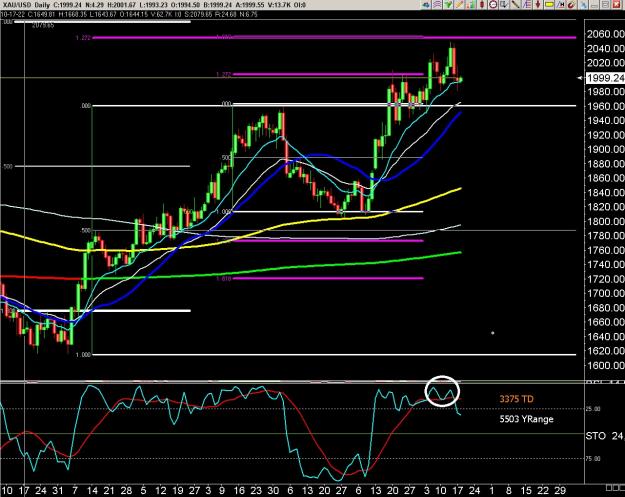Image resolution: width=625 pixels, height=497 pixels.
Task: Click the text measure toolbar icon
Action: point(561,4)
